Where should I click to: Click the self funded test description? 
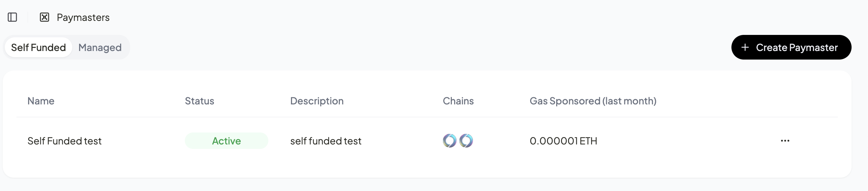click(x=326, y=141)
